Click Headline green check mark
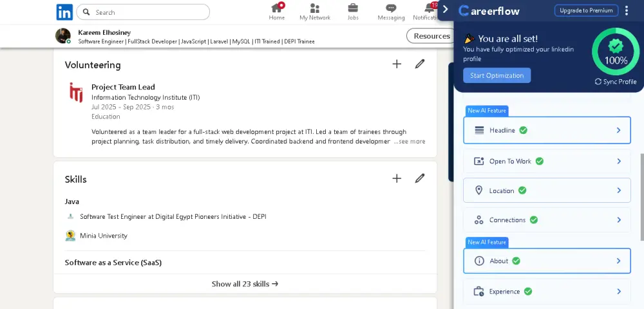 523,130
